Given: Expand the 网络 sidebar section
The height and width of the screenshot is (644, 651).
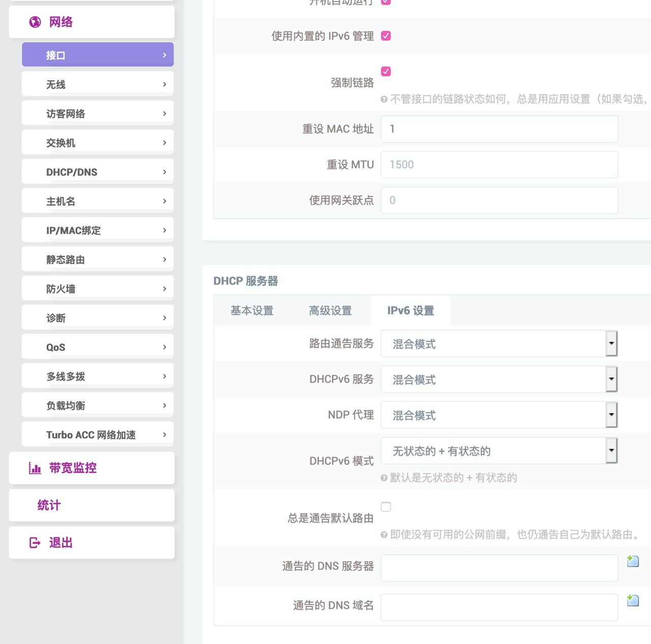Looking at the screenshot, I should [x=92, y=22].
